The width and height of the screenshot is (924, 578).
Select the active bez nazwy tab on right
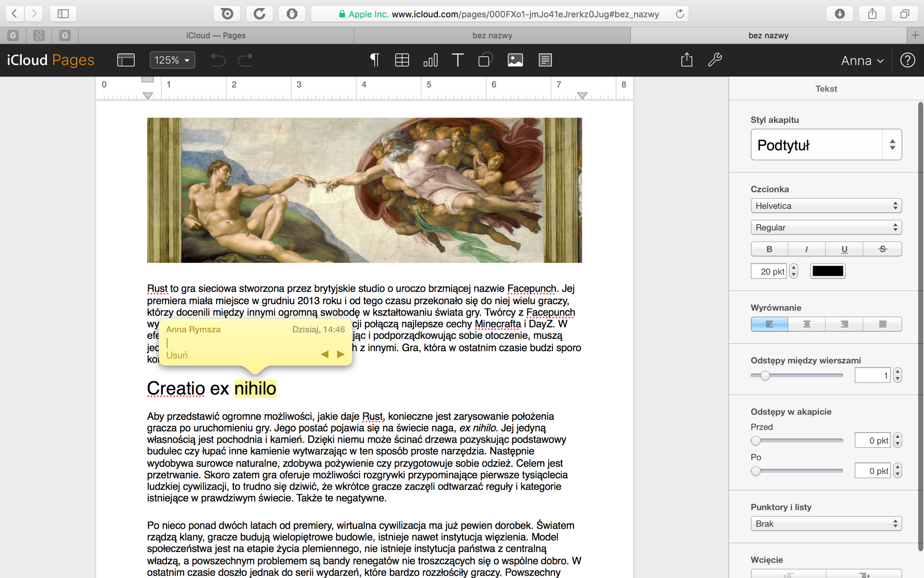[x=768, y=35]
